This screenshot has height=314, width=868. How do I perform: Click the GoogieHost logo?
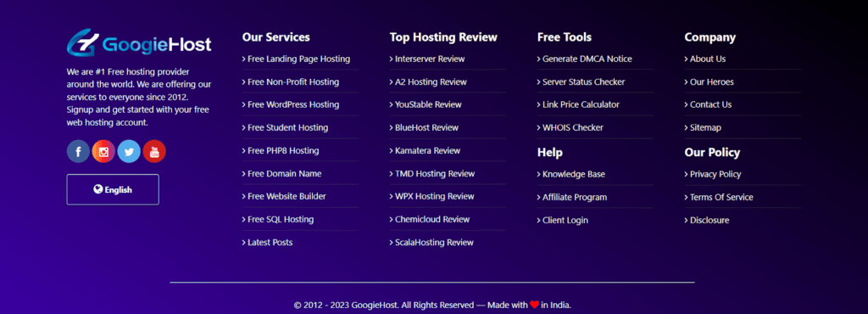pos(139,42)
